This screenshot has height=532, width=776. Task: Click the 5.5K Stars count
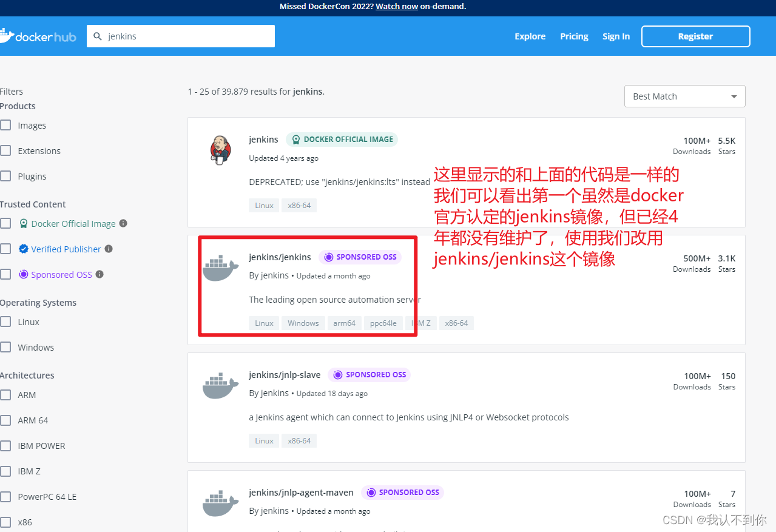(x=727, y=146)
